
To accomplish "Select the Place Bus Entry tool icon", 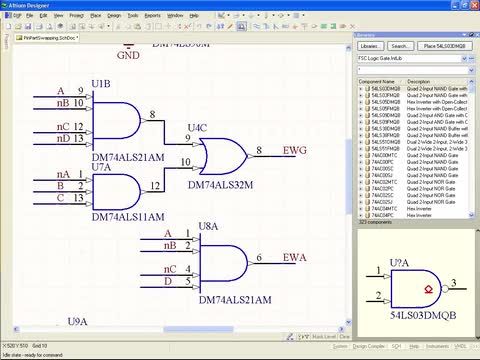I will tap(275, 26).
